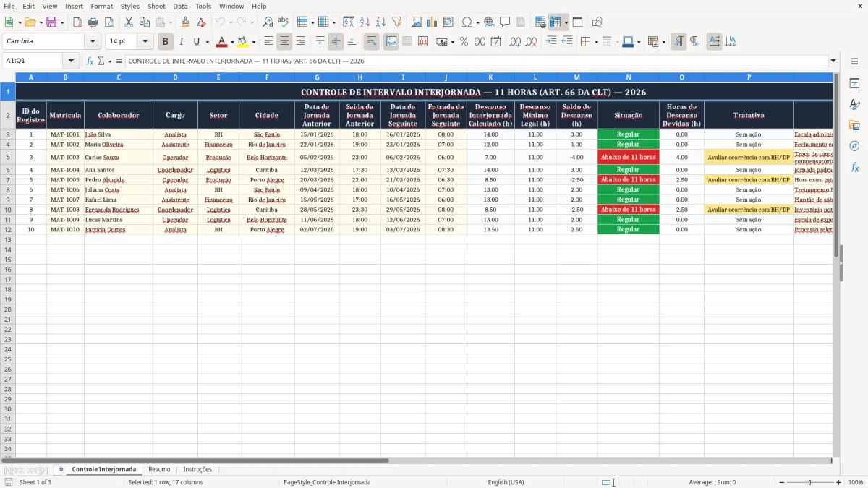
Task: Expand the Name Box dropdown
Action: [71, 61]
